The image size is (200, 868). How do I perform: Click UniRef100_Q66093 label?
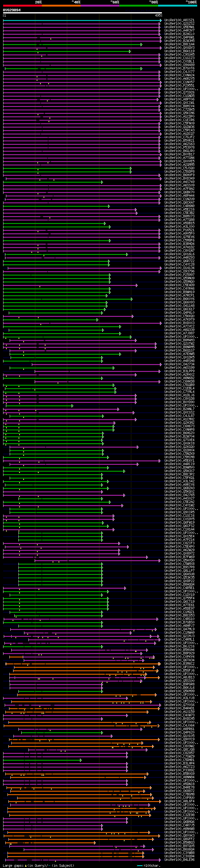tap(179, 302)
